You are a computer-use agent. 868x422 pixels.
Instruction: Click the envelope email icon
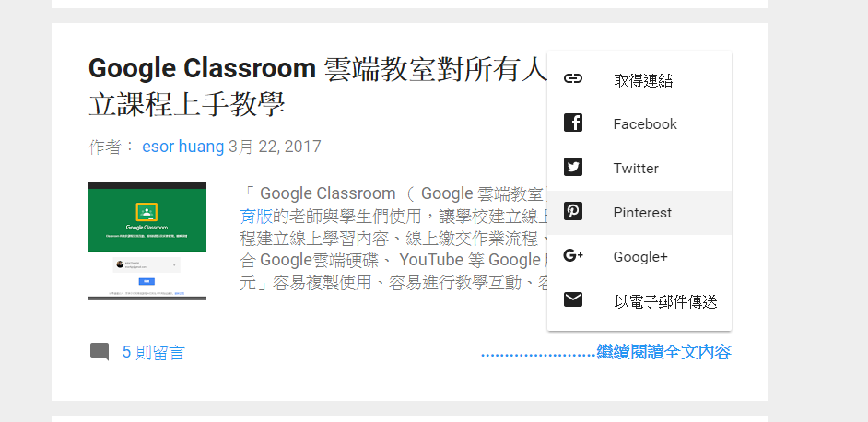(x=573, y=299)
